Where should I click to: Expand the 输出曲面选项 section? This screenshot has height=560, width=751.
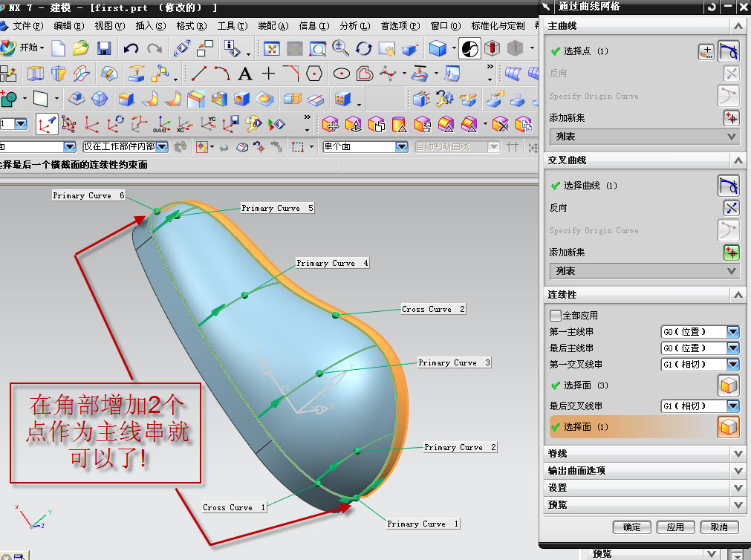pos(645,470)
